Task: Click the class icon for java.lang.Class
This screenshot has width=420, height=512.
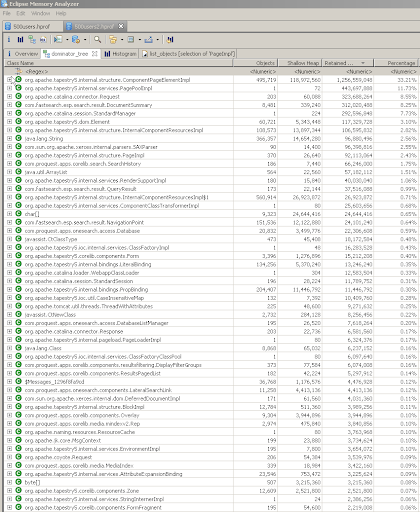Action: coord(19,348)
